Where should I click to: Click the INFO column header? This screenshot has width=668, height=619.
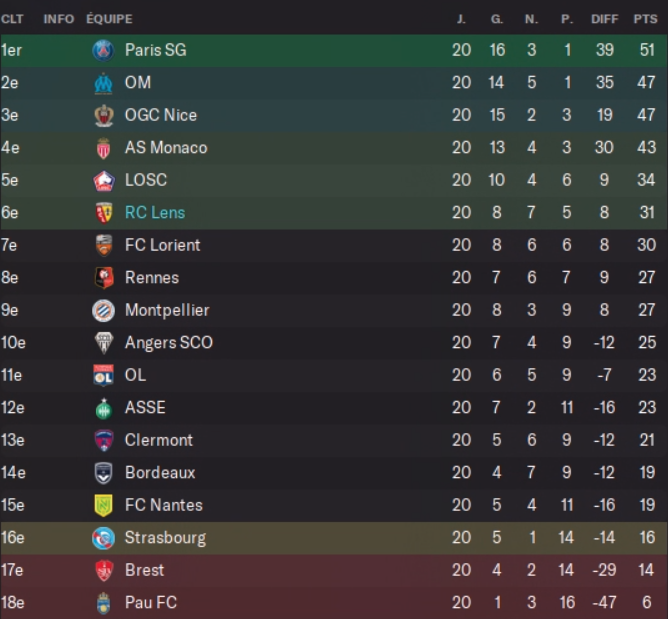pyautogui.click(x=59, y=19)
